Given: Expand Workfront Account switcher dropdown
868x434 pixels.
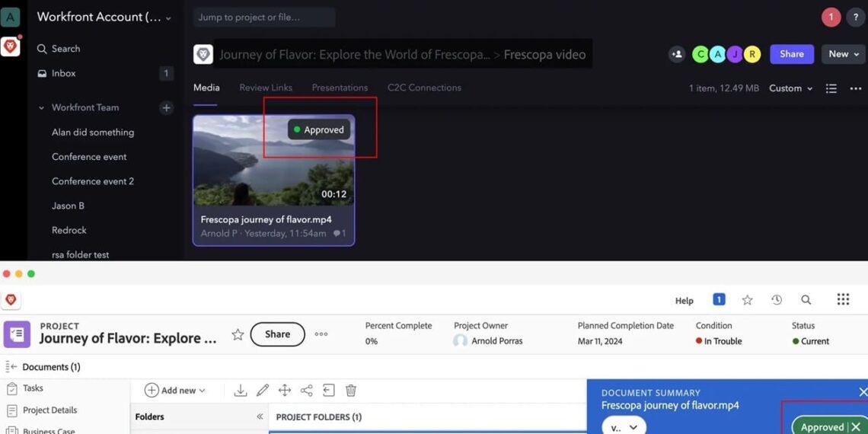Looking at the screenshot, I should 104,18.
